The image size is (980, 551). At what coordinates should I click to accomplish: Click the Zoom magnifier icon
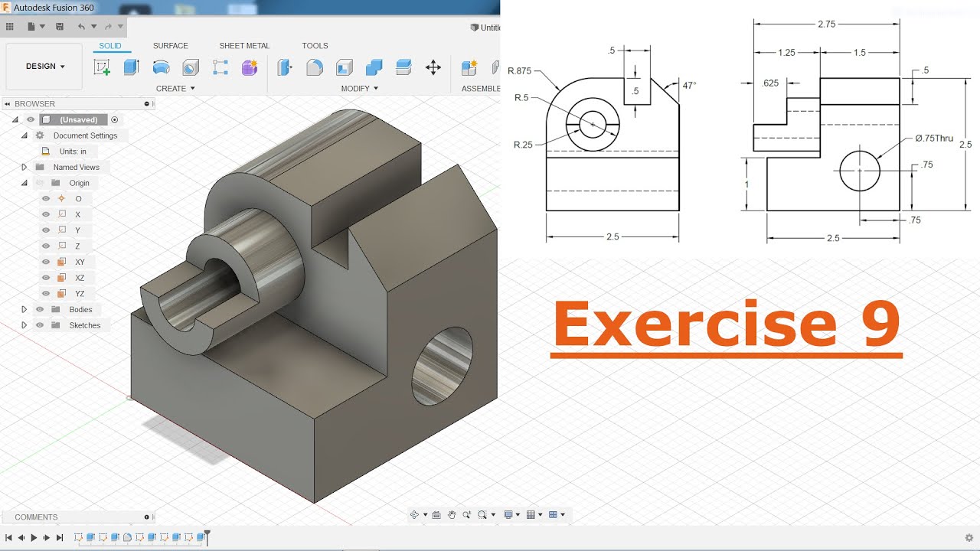467,515
